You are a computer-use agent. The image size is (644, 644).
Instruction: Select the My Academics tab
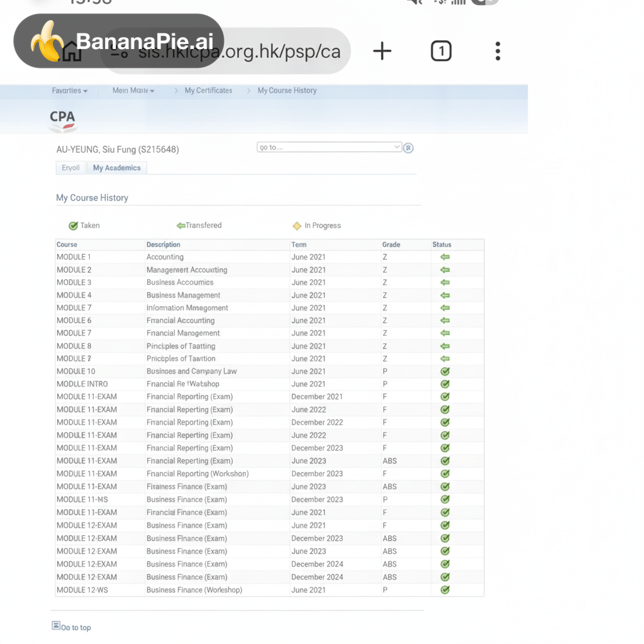116,168
